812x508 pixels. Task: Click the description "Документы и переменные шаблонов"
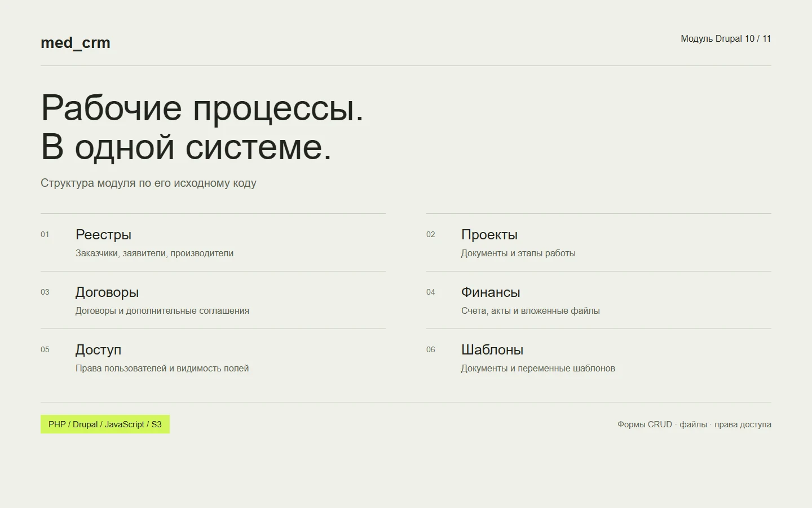(538, 369)
